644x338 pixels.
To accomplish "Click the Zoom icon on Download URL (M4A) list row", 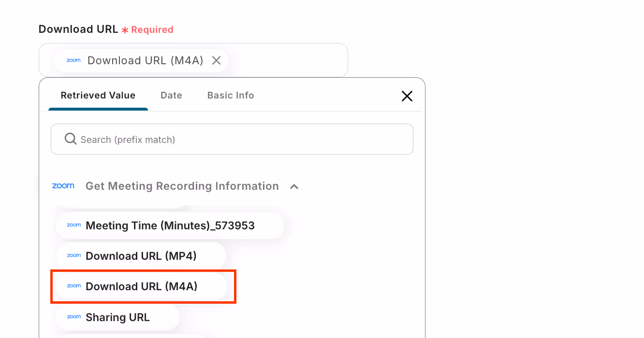I will 74,286.
